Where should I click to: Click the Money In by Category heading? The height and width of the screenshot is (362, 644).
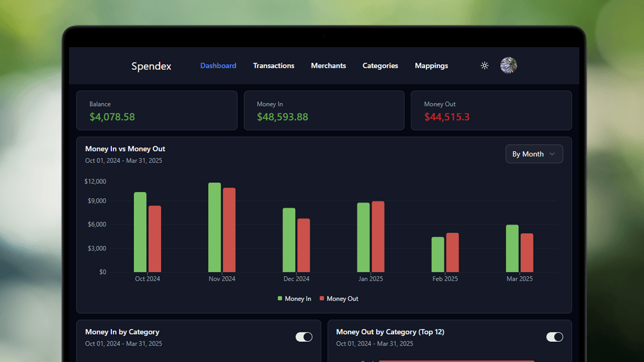[122, 332]
